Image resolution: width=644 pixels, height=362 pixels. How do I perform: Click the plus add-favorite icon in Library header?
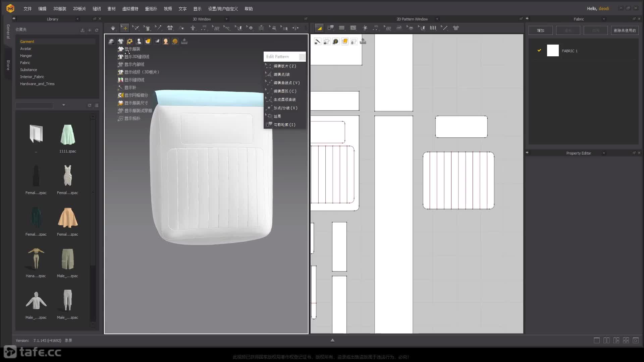[90, 30]
